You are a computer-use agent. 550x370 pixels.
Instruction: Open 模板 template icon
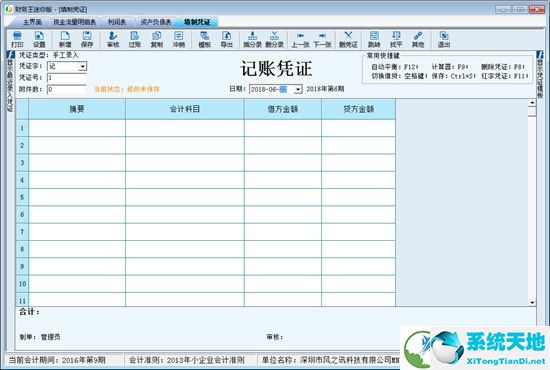204,39
